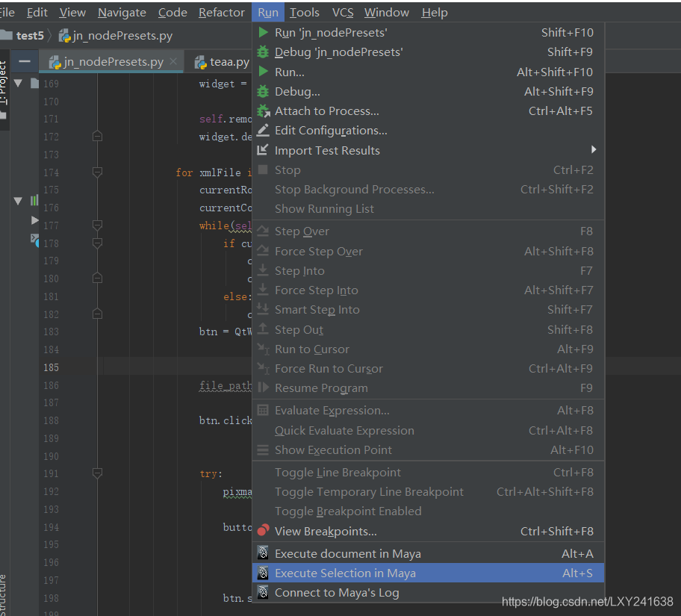Open the Refactor menu

222,13
